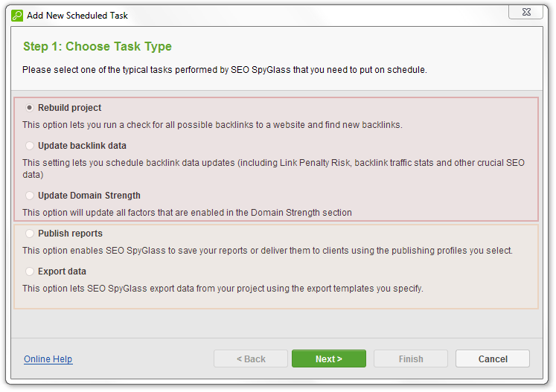556x392 pixels.
Task: Click the Export data description text
Action: point(223,289)
